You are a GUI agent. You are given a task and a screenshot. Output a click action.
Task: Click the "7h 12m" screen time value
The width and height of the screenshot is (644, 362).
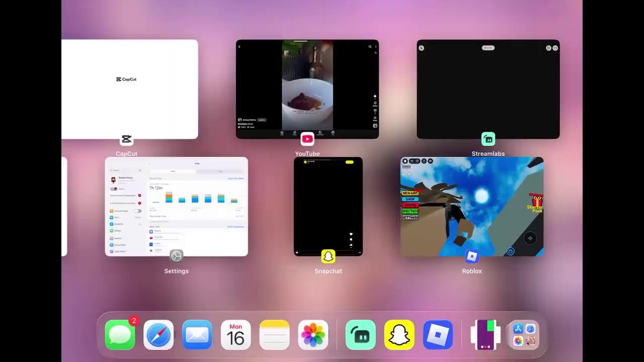tap(156, 188)
